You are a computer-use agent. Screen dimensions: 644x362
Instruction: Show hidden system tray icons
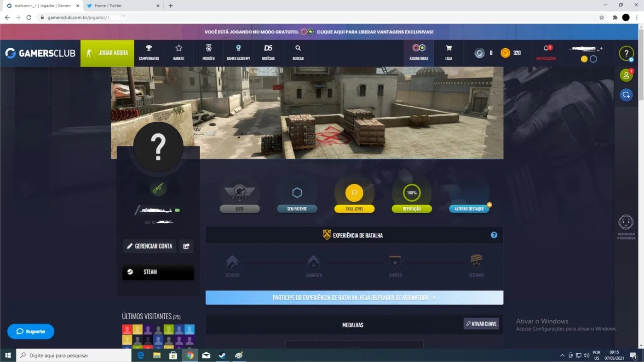[562, 356]
